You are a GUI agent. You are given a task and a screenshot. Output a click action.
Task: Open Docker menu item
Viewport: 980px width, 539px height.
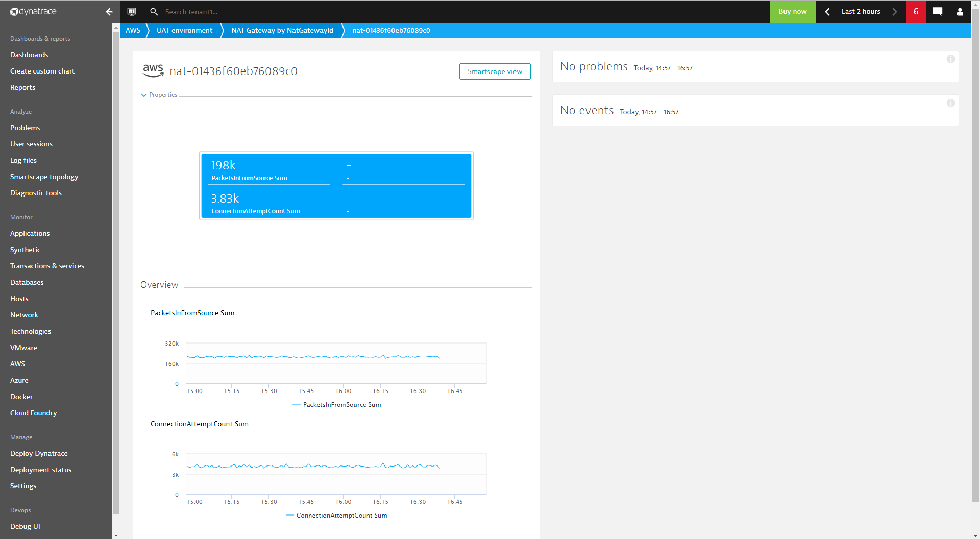pyautogui.click(x=21, y=397)
